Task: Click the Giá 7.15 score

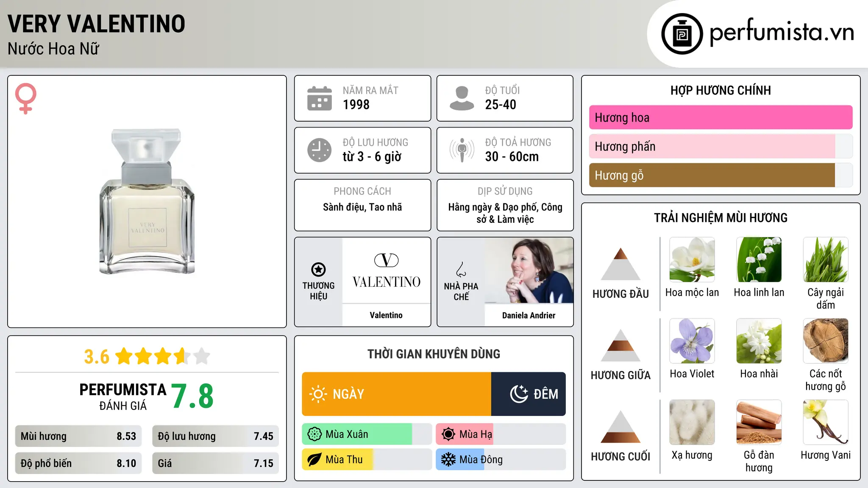Action: (x=215, y=463)
